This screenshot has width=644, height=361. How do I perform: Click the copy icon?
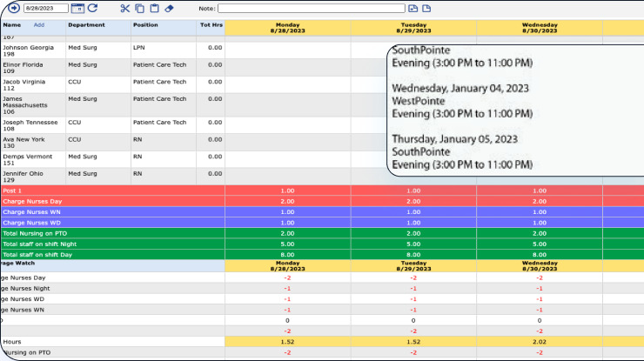(x=139, y=8)
